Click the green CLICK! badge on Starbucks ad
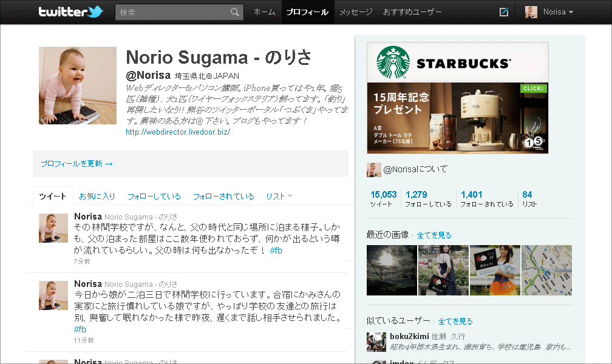This screenshot has width=612, height=364. click(x=534, y=89)
